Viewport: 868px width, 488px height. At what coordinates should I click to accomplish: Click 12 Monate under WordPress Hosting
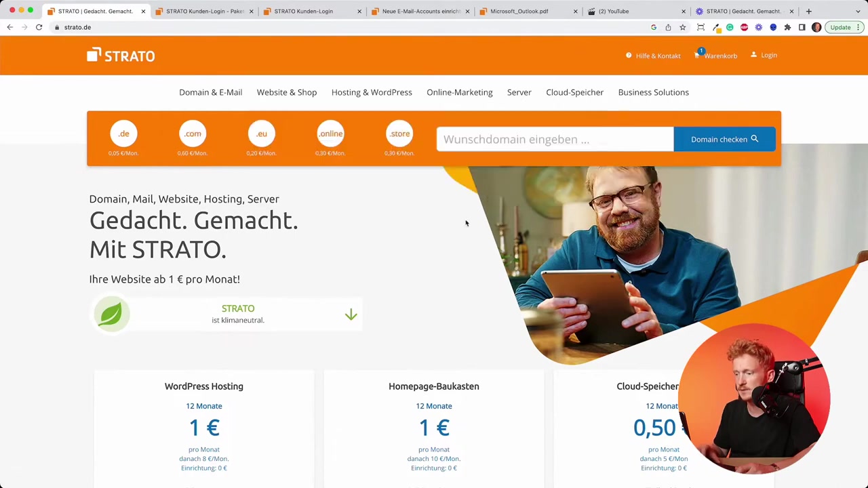204,406
